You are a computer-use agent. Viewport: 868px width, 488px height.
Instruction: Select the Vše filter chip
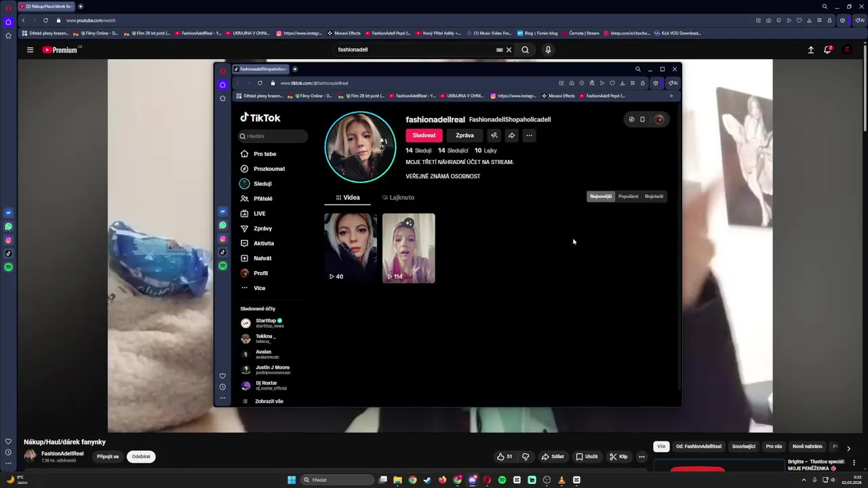(661, 447)
